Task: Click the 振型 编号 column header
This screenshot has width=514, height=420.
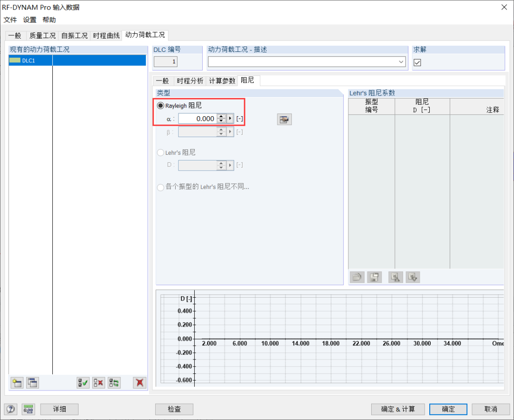Action: [x=371, y=106]
